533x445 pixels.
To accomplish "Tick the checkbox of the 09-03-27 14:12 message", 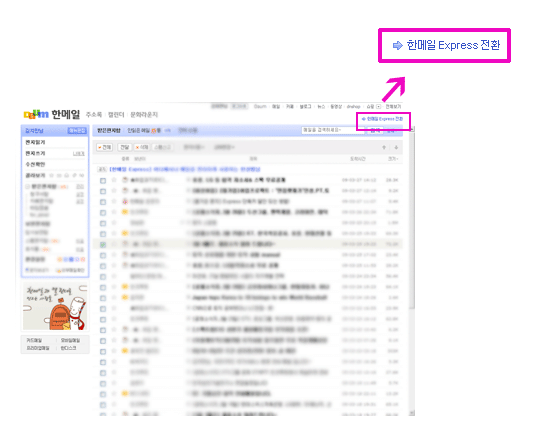I will (103, 181).
